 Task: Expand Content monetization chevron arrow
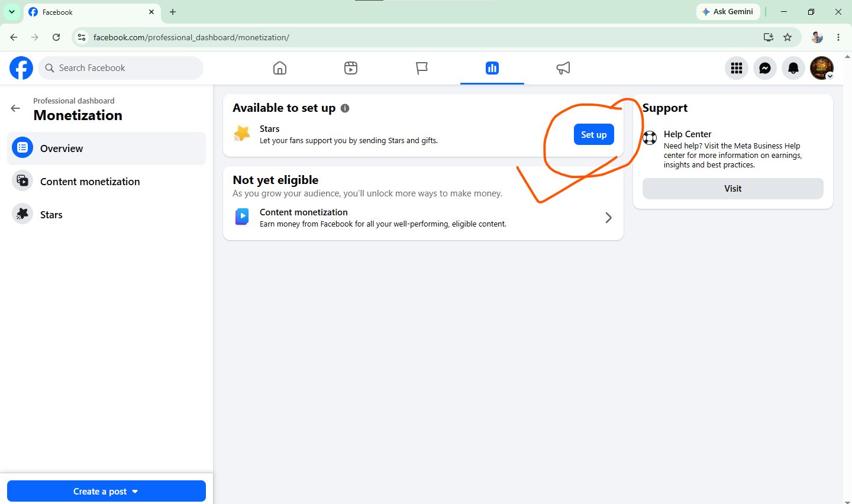(608, 218)
